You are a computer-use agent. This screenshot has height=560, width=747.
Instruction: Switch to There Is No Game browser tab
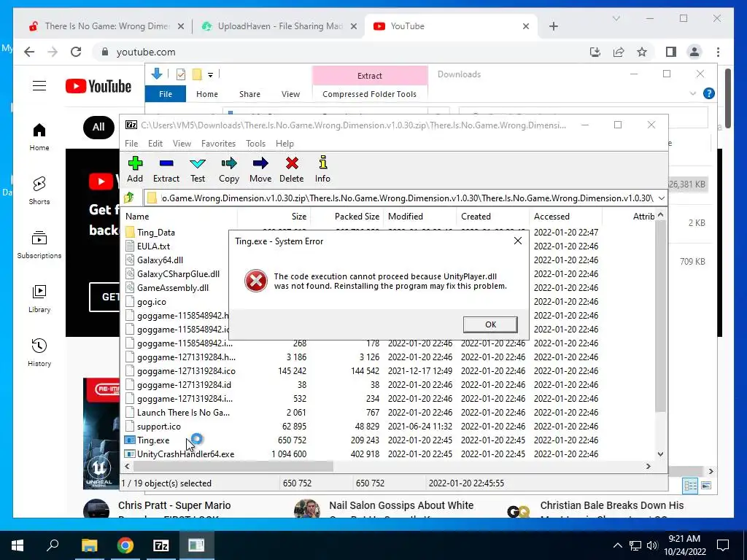click(107, 26)
